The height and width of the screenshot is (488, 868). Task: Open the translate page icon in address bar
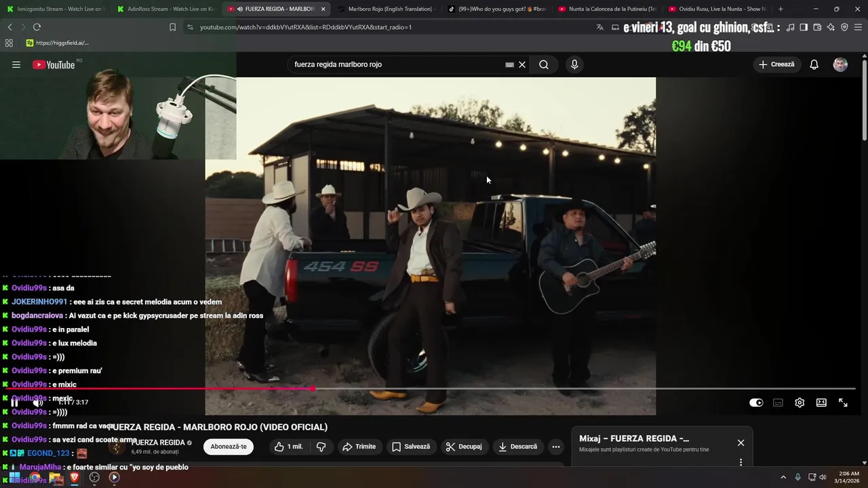coord(599,27)
